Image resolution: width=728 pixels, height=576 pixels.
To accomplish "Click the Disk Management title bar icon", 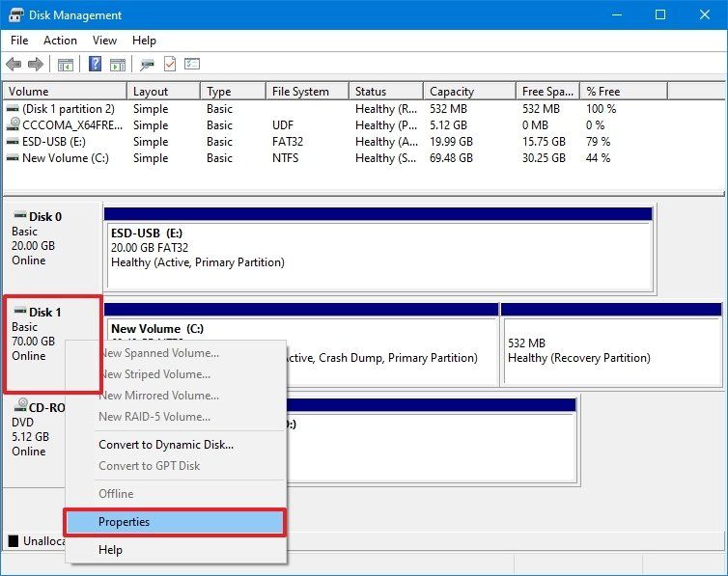I will (15, 14).
